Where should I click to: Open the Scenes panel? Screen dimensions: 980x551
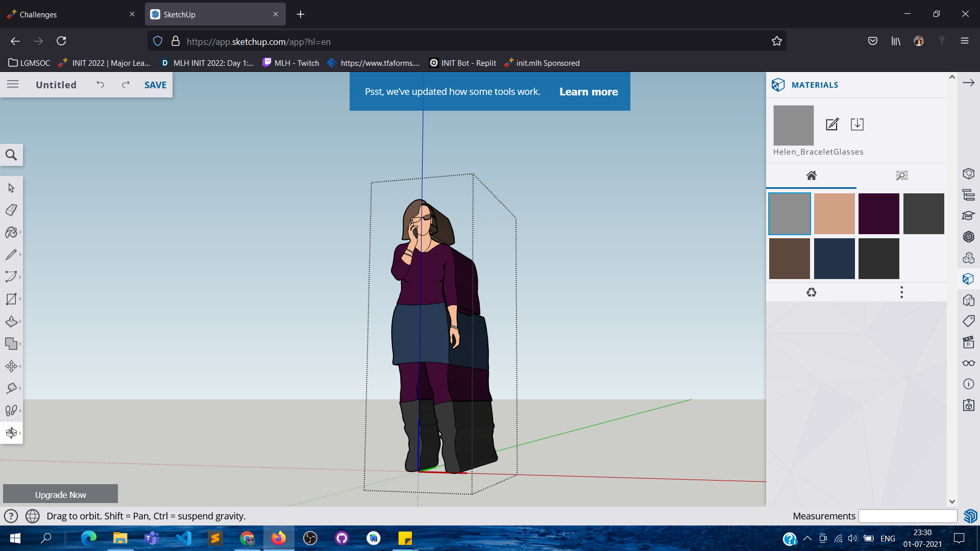(969, 342)
